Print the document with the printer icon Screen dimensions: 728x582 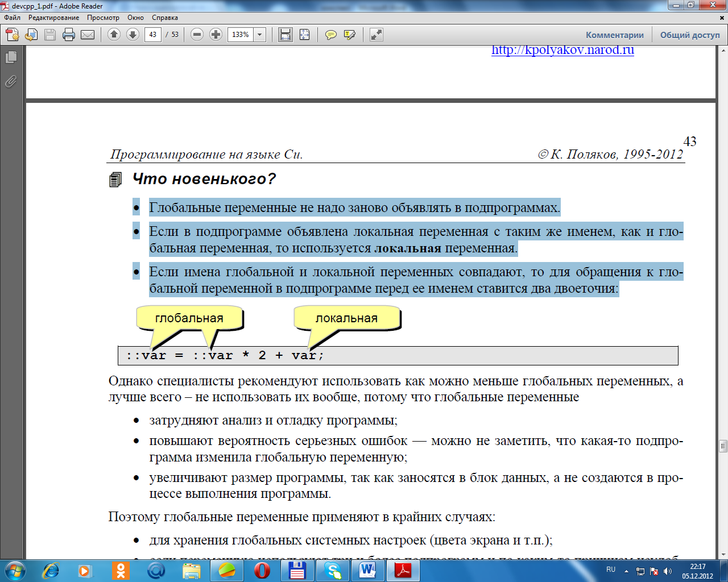point(69,35)
